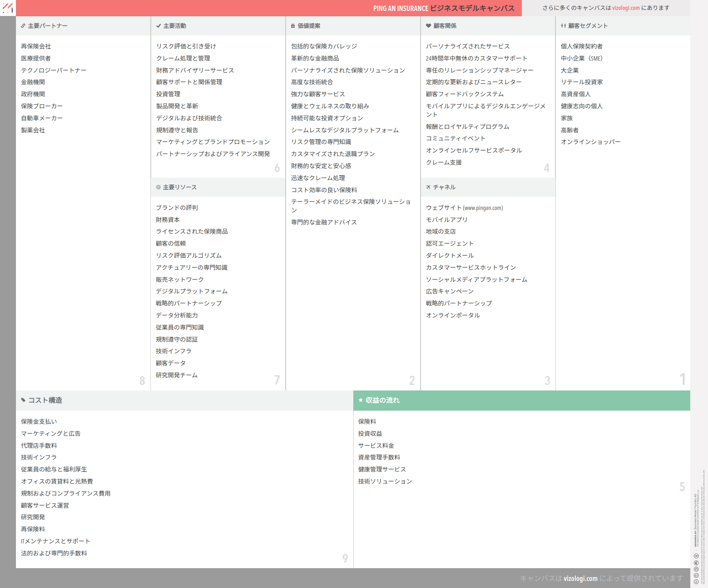Screen dimensions: 708x588
Task: Select the 包括的な保険カバレッジ value item
Action: click(x=324, y=46)
